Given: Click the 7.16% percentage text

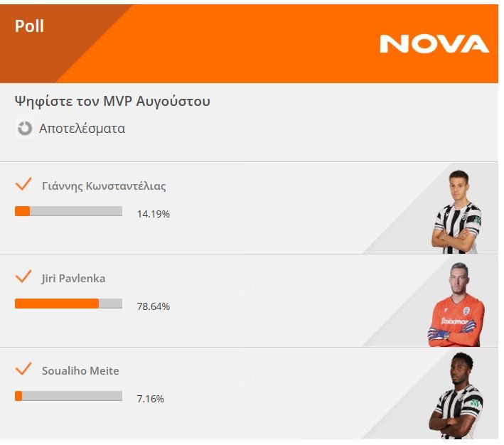Looking at the screenshot, I should point(151,399).
